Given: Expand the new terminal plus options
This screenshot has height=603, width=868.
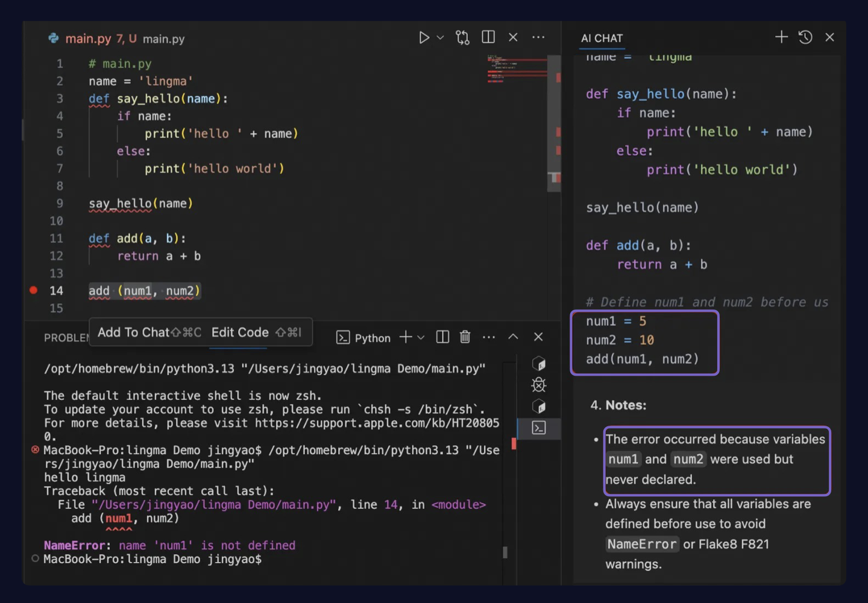Looking at the screenshot, I should click(407, 337).
